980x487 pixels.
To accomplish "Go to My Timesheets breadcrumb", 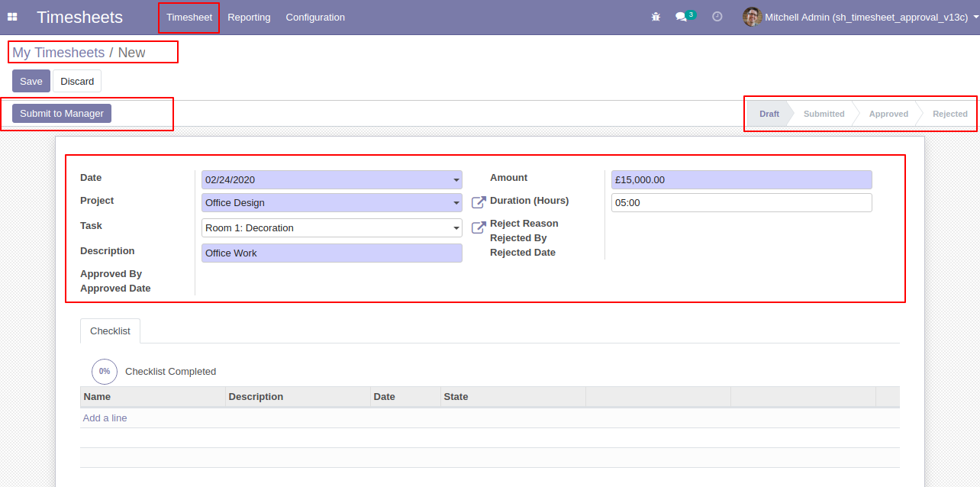I will [58, 53].
